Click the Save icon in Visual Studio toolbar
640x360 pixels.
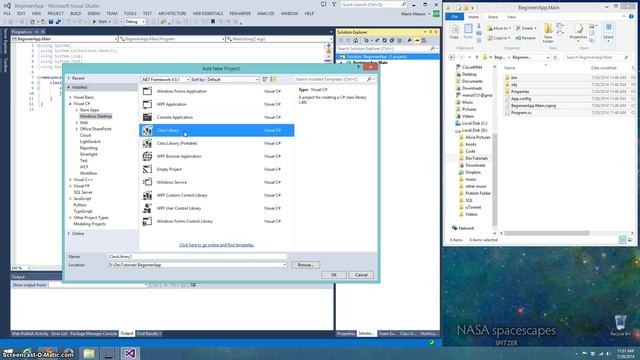pyautogui.click(x=51, y=22)
